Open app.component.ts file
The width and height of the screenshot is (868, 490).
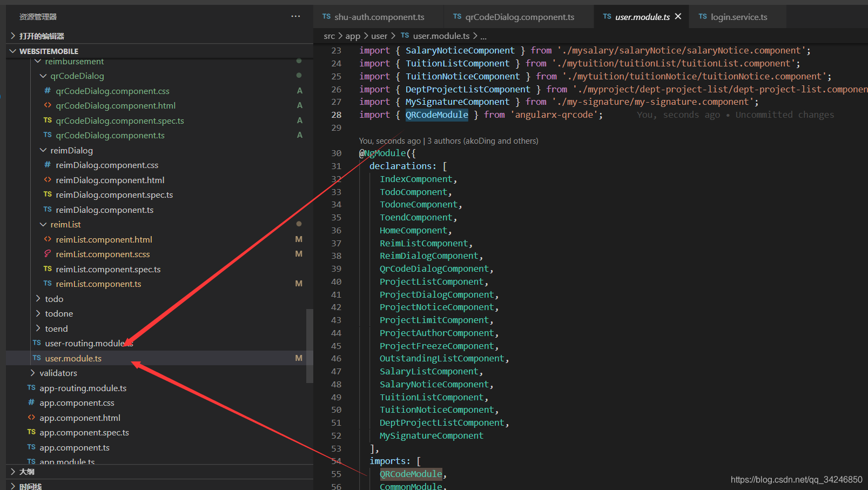[x=75, y=447]
